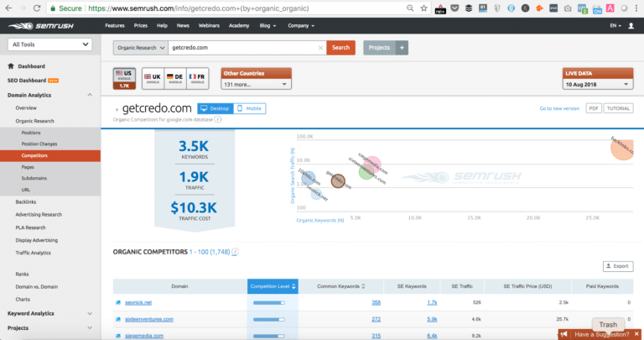Open Webinars in top navigation
This screenshot has height=340, width=644.
point(209,25)
